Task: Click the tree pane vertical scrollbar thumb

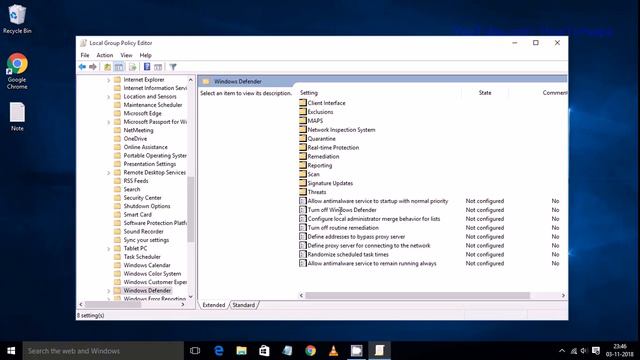Action: click(x=191, y=210)
